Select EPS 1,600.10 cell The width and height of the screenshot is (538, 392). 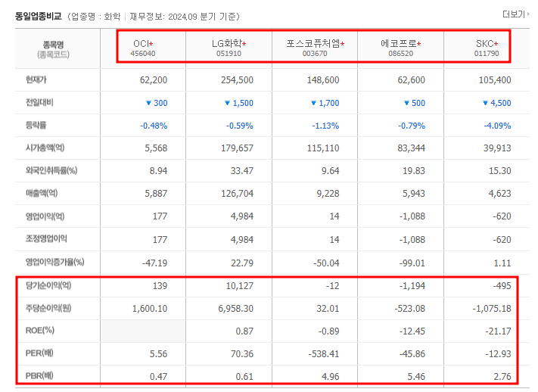point(150,308)
